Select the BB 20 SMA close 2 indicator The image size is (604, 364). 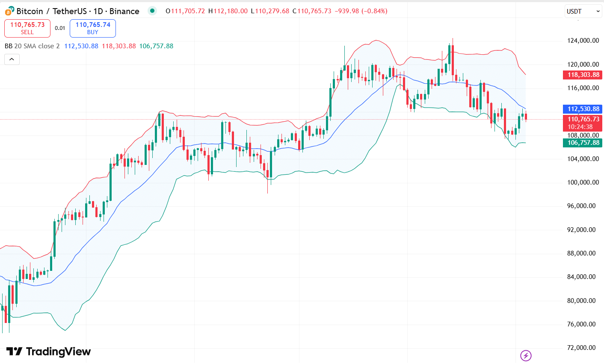(32, 46)
